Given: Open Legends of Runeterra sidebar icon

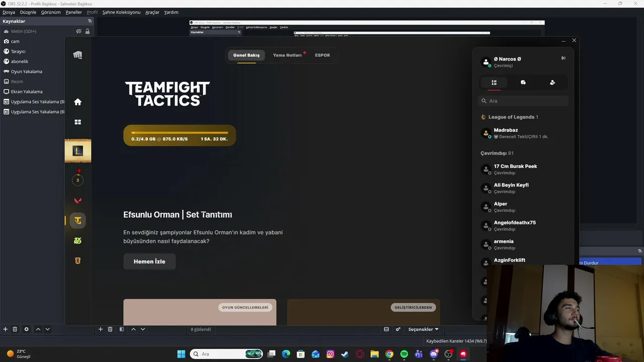Looking at the screenshot, I should pos(77,261).
